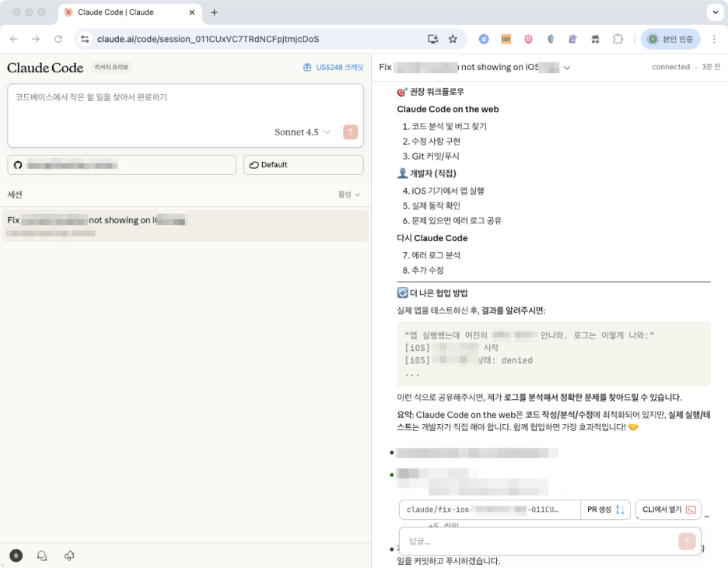Open the Default environment selector
Image resolution: width=728 pixels, height=568 pixels.
303,165
